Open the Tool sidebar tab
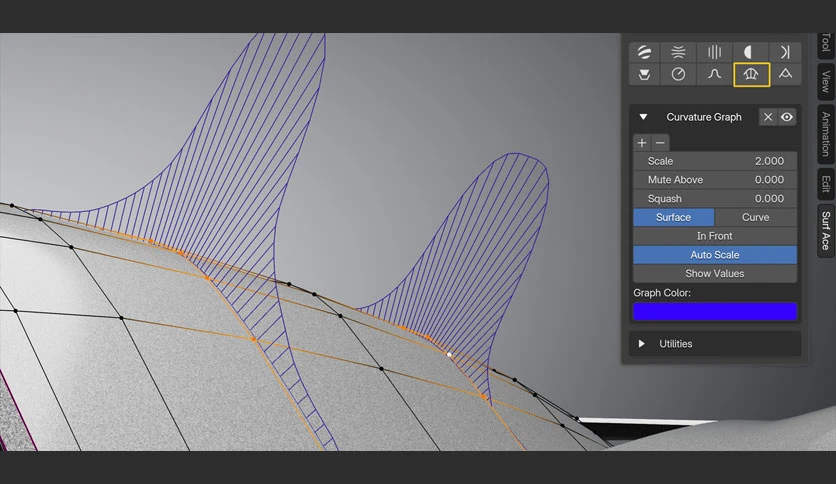This screenshot has width=836, height=484. pos(825,44)
